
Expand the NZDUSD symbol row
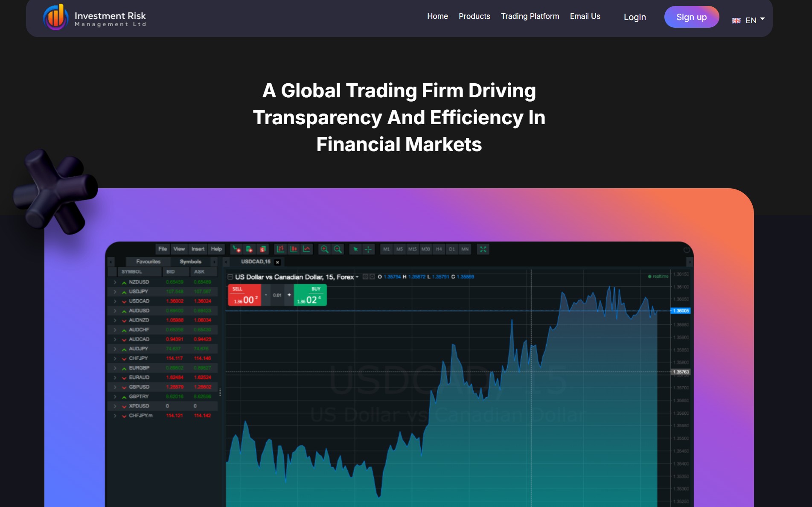115,282
